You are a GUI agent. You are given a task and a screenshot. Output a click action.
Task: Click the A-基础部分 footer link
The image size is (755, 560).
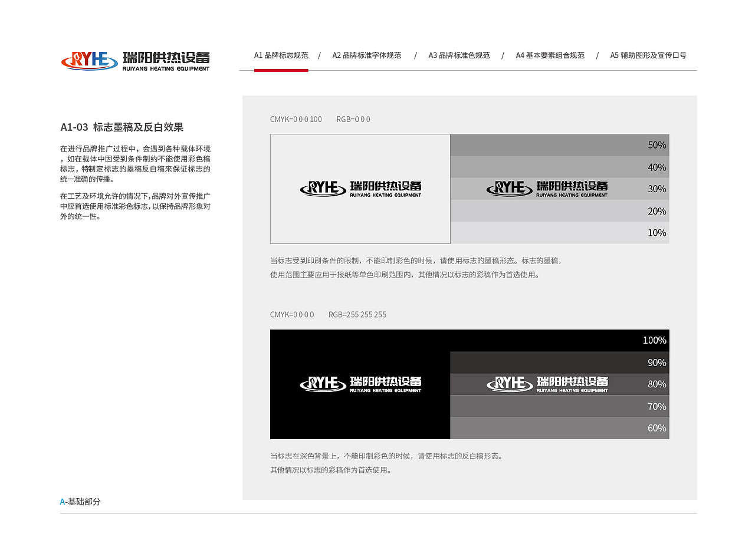[80, 502]
